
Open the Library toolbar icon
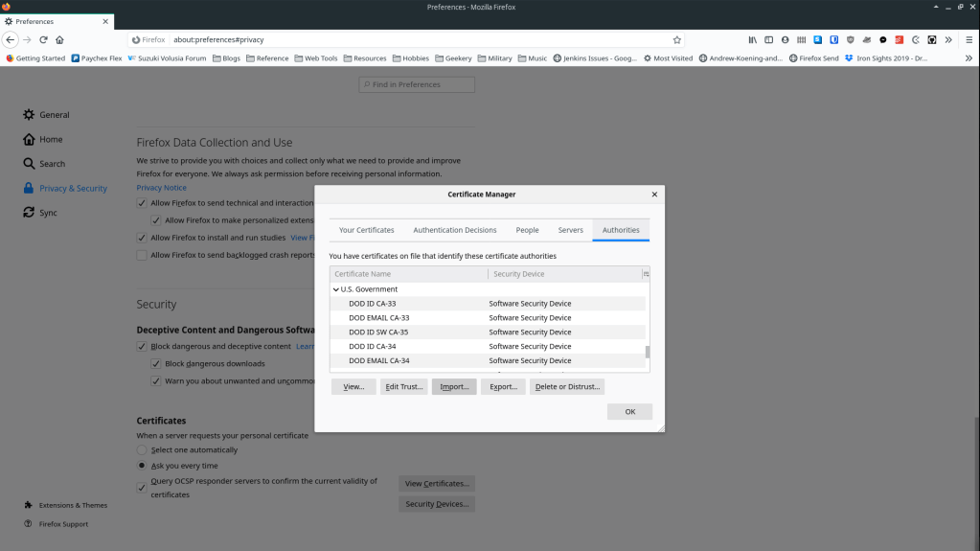(x=753, y=39)
